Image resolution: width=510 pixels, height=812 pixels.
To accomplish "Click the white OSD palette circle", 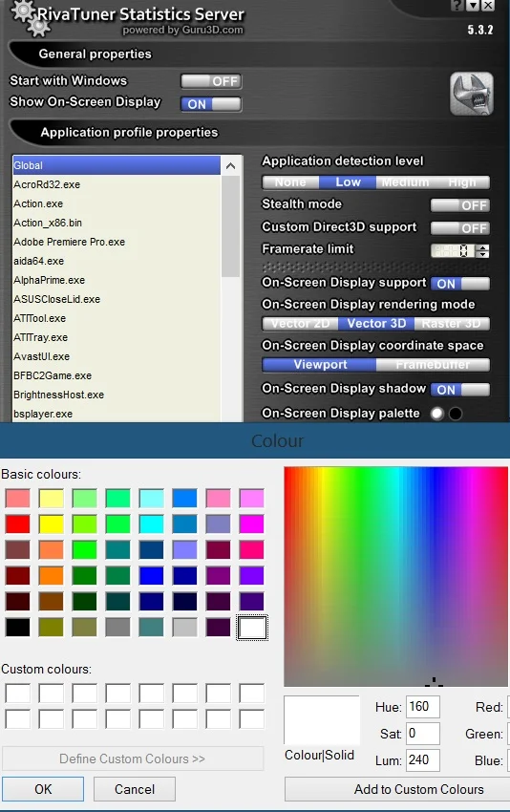I will (x=437, y=414).
